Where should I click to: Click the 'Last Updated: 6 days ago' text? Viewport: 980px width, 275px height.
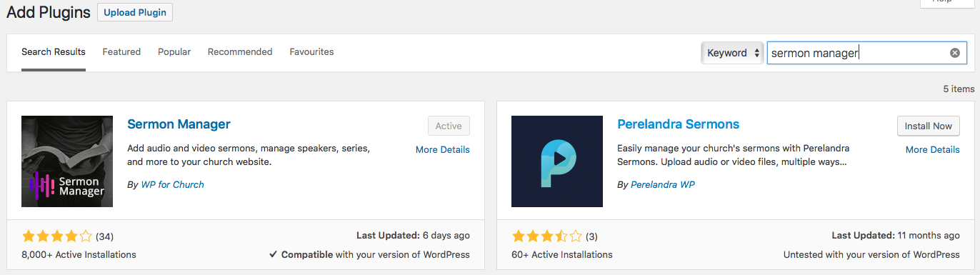coord(413,235)
